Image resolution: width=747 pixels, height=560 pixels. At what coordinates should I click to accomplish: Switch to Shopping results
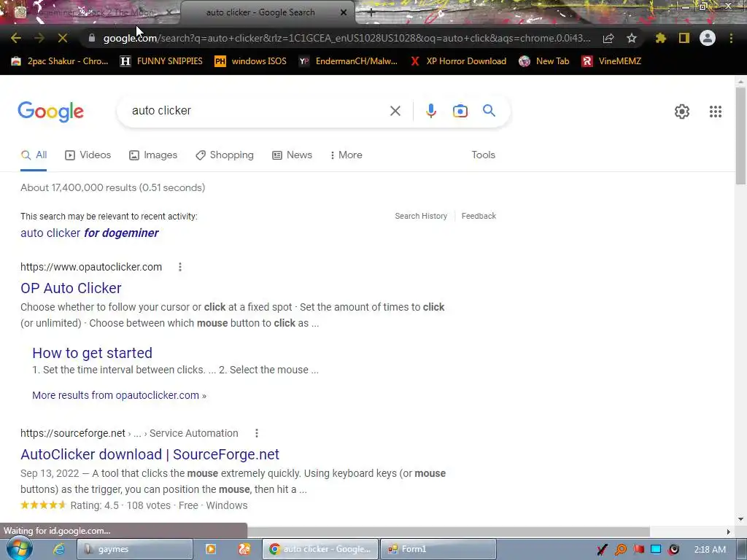225,155
